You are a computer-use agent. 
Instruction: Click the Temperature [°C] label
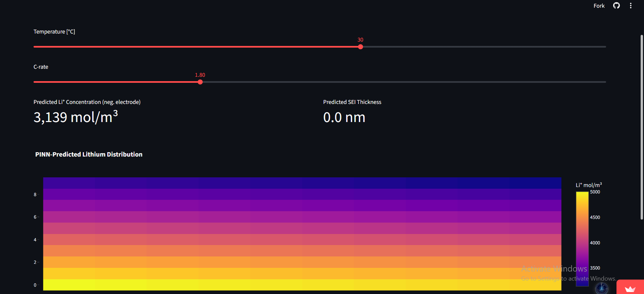[54, 32]
